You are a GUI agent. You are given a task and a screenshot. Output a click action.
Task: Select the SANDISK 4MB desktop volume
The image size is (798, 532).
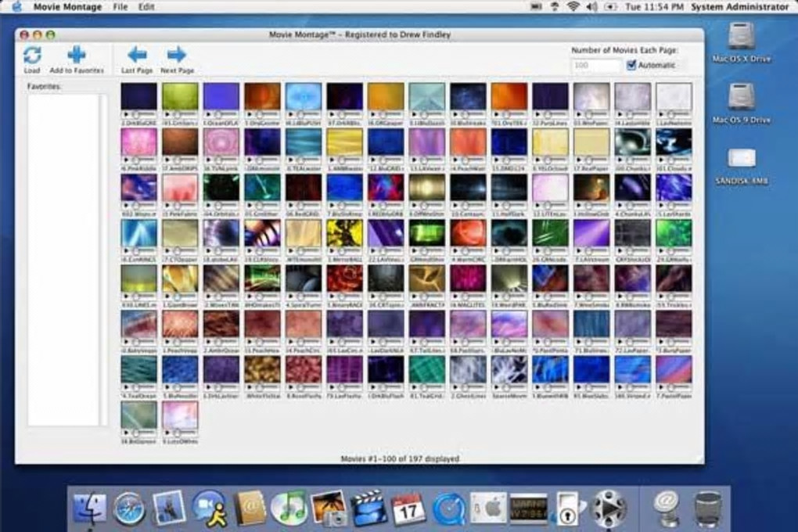click(742, 158)
